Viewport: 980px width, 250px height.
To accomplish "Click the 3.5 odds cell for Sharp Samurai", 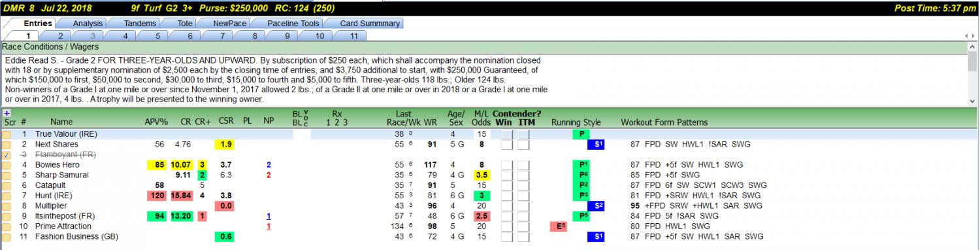I will click(482, 175).
